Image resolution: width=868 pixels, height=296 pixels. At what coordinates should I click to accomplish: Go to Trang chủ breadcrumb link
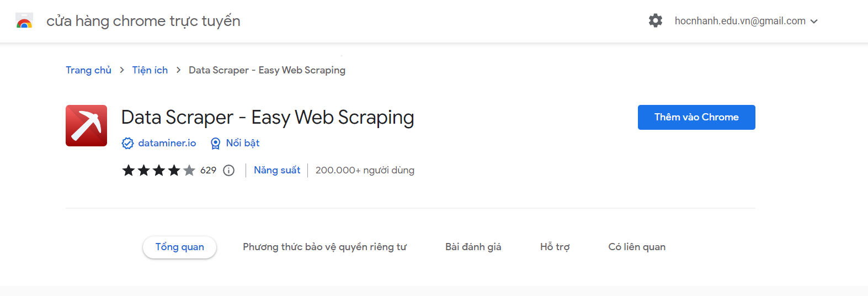click(x=88, y=70)
